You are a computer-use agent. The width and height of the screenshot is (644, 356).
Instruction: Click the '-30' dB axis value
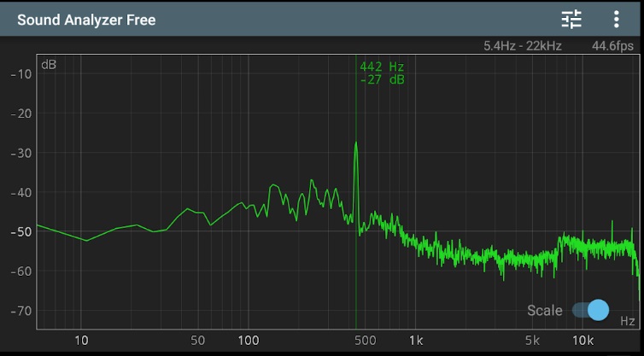21,153
